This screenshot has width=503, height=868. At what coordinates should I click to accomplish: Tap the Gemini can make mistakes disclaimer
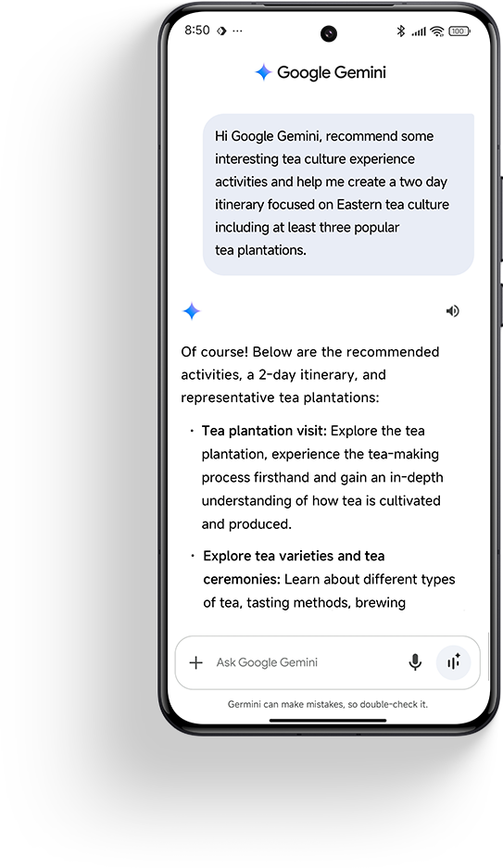[328, 704]
